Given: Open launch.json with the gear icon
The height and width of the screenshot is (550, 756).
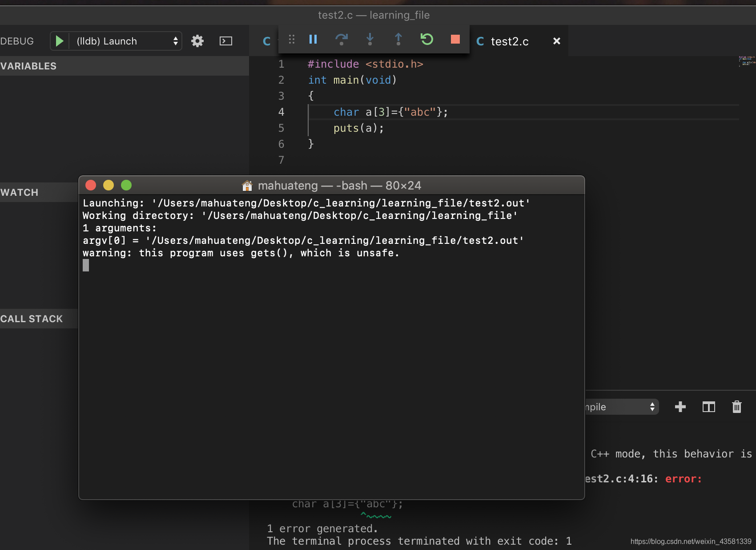Looking at the screenshot, I should tap(197, 41).
